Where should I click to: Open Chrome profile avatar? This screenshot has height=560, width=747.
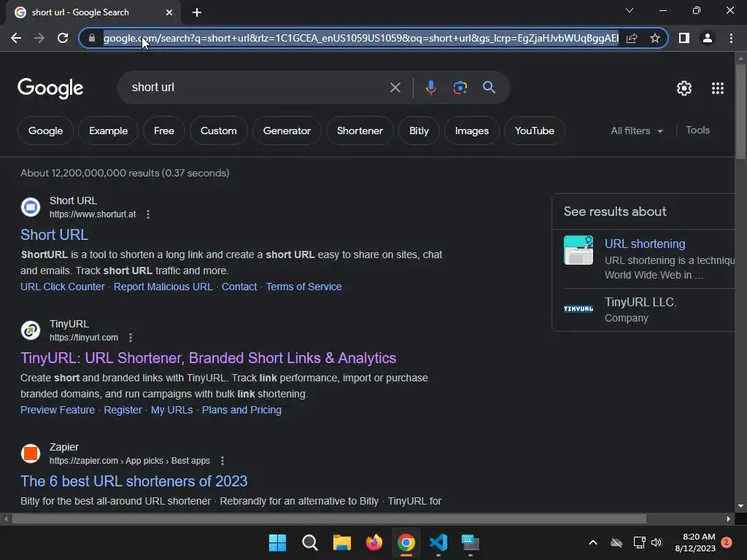[708, 38]
